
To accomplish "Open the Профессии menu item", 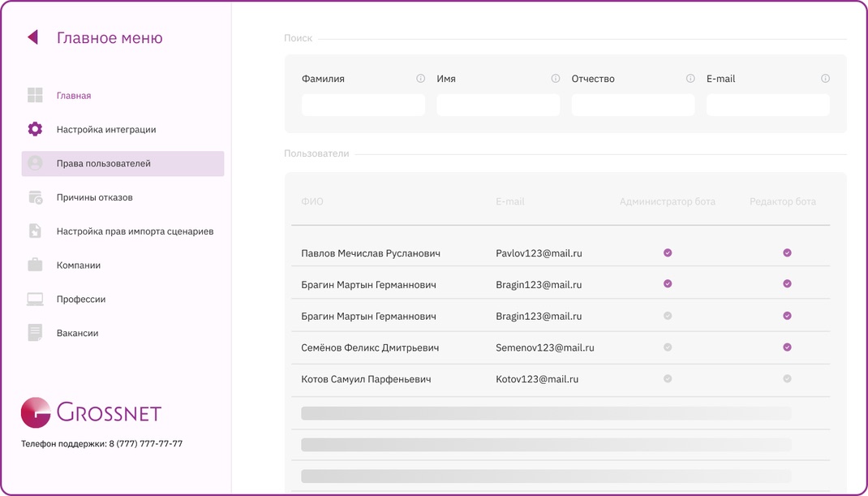I will 81,300.
